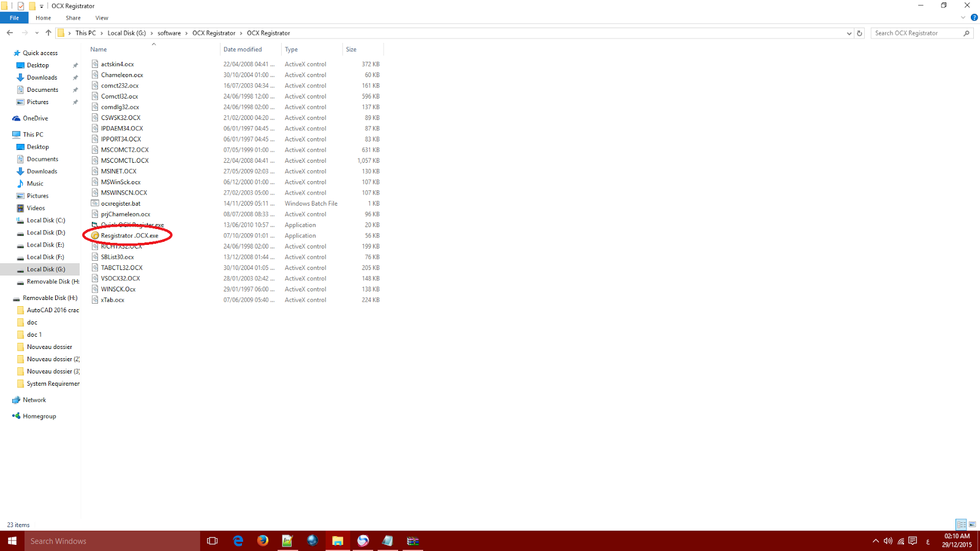980x551 pixels.
Task: Navigate to This PC in the breadcrumb
Action: point(86,33)
